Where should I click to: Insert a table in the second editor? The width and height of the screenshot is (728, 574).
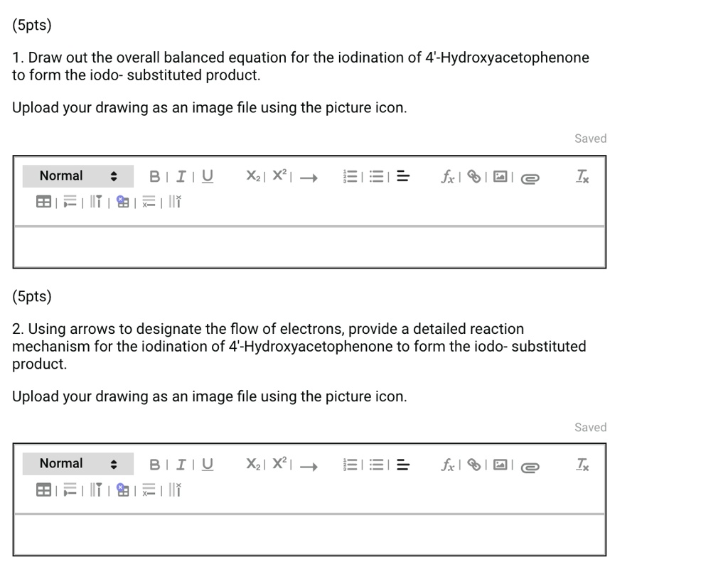click(43, 489)
